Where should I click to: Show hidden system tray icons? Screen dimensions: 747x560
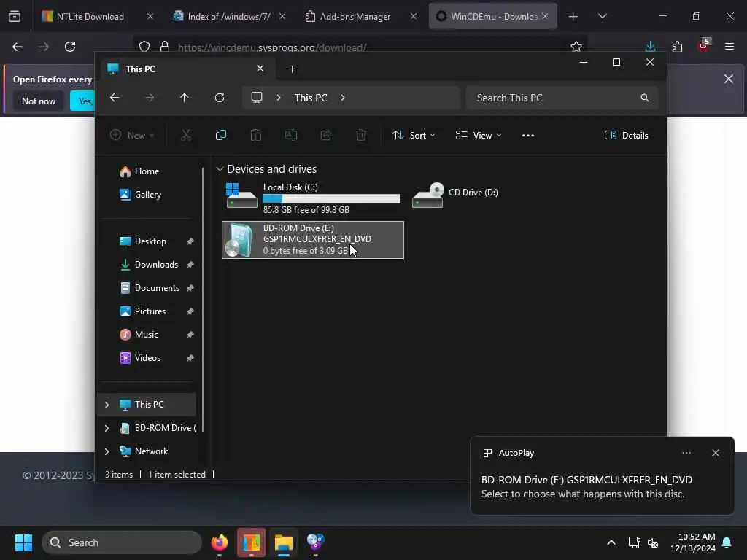[611, 542]
